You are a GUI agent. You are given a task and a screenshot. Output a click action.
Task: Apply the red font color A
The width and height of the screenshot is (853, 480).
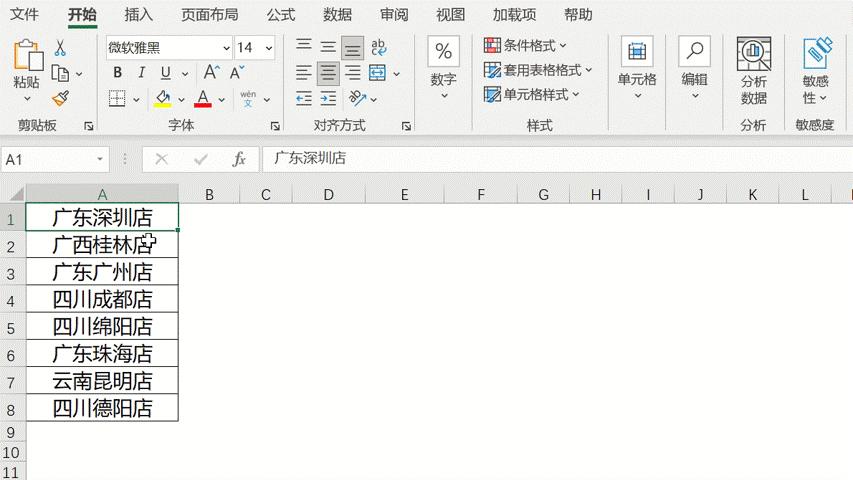(203, 99)
